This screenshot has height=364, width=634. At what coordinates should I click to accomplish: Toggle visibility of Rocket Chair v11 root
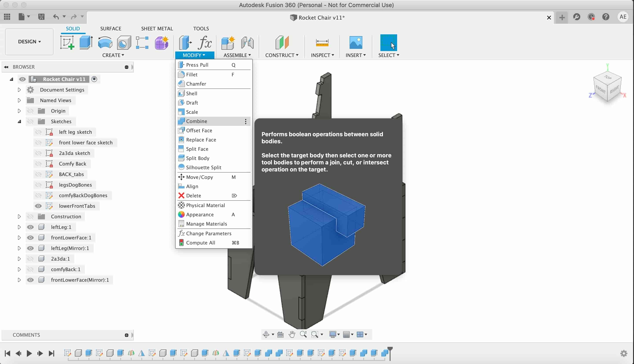(x=22, y=79)
